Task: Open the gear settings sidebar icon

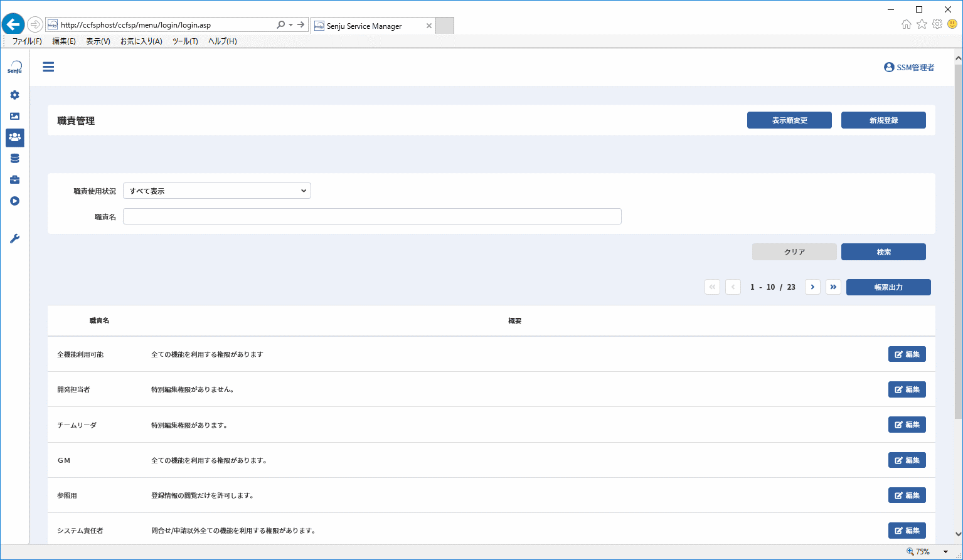Action: tap(14, 95)
